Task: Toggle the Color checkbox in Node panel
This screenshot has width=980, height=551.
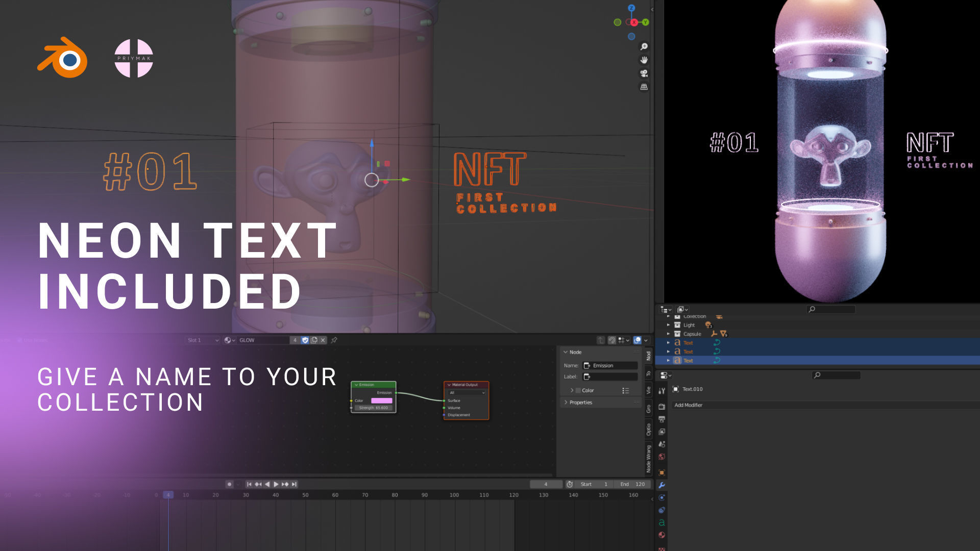Action: point(578,391)
